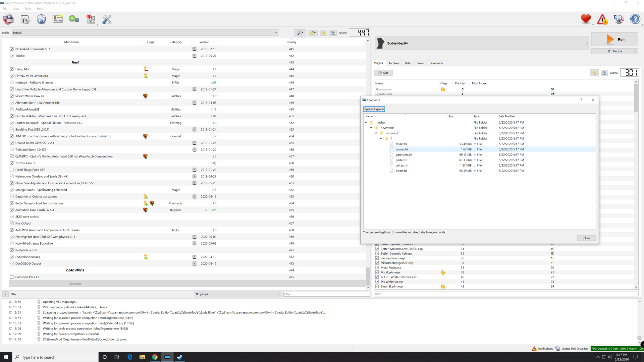The width and height of the screenshot is (644, 362).
Task: Click the mod list Filter text field
Action: pyautogui.click(x=327, y=294)
